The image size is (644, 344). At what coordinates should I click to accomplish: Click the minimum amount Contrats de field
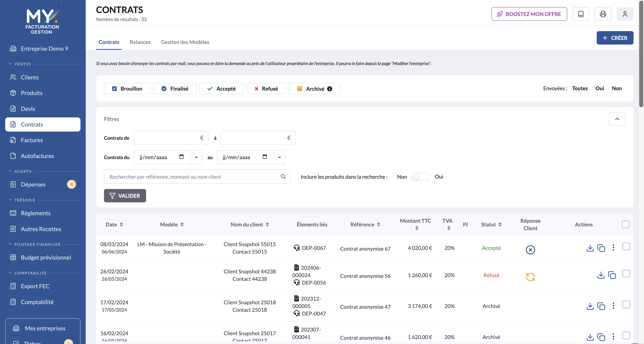pyautogui.click(x=171, y=138)
